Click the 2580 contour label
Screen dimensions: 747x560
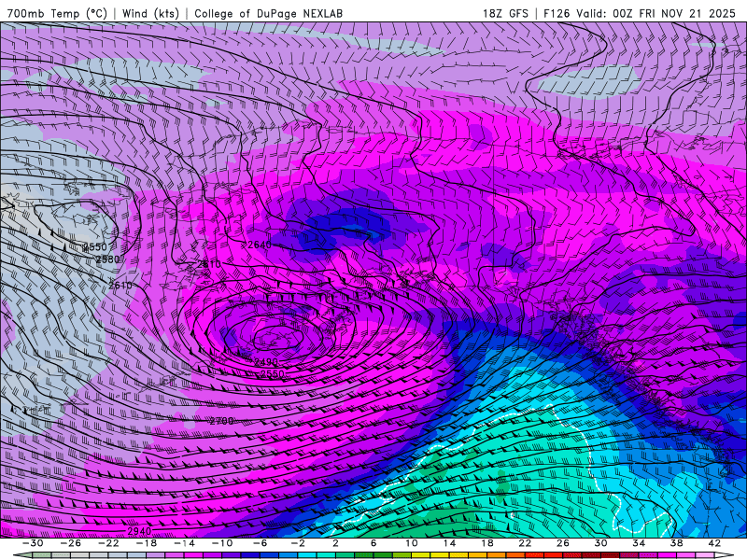[107, 259]
